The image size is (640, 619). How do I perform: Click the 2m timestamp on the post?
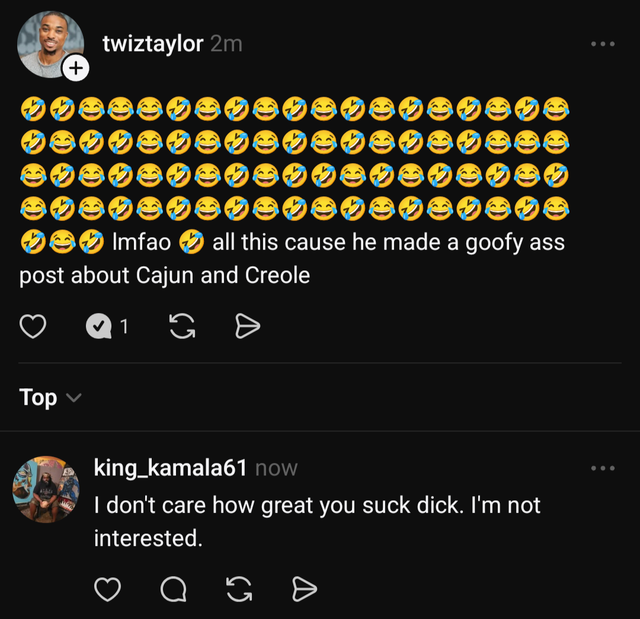226,44
